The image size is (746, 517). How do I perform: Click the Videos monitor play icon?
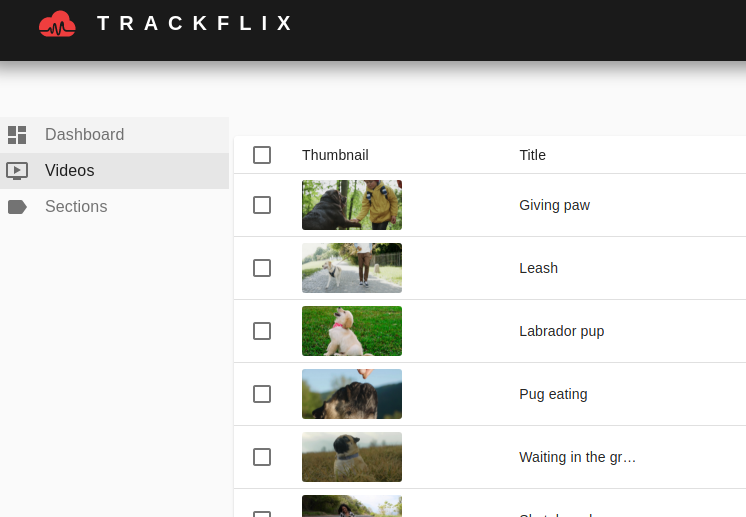coord(17,171)
